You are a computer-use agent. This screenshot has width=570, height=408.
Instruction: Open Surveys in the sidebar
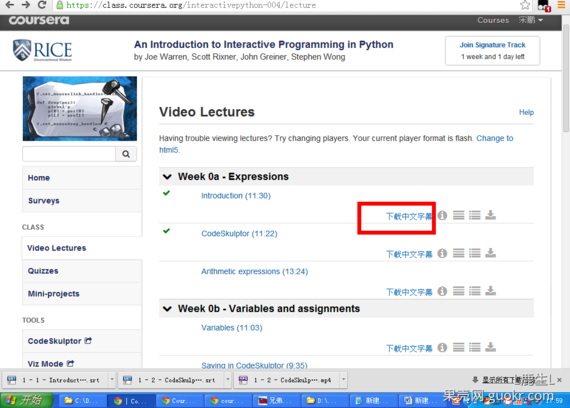point(82,201)
